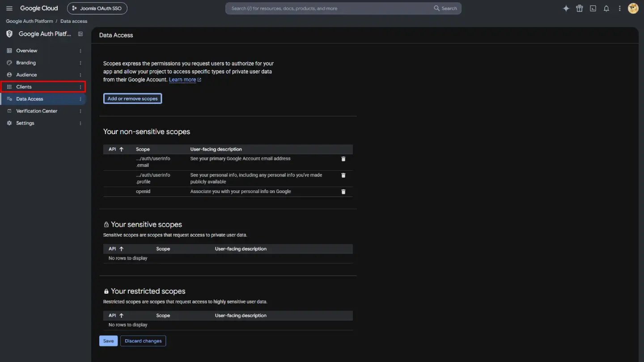Open the notifications bell

(606, 8)
